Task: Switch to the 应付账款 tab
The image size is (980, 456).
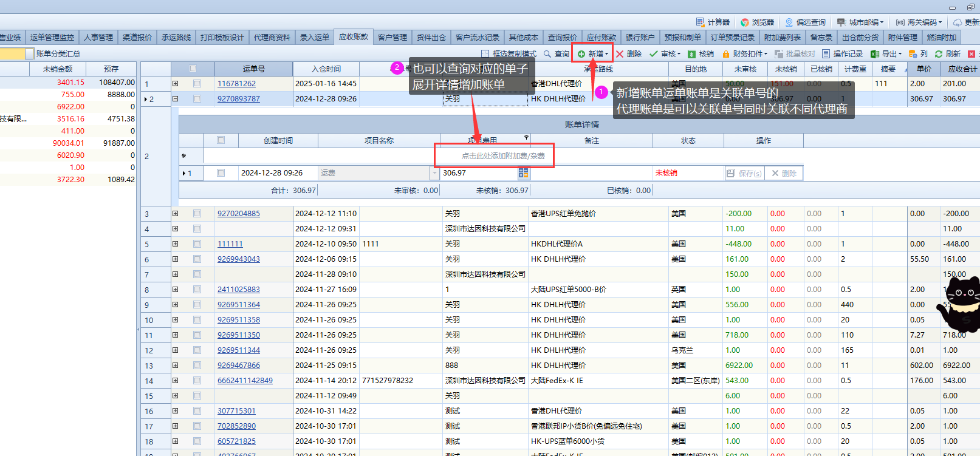Action: (x=601, y=38)
